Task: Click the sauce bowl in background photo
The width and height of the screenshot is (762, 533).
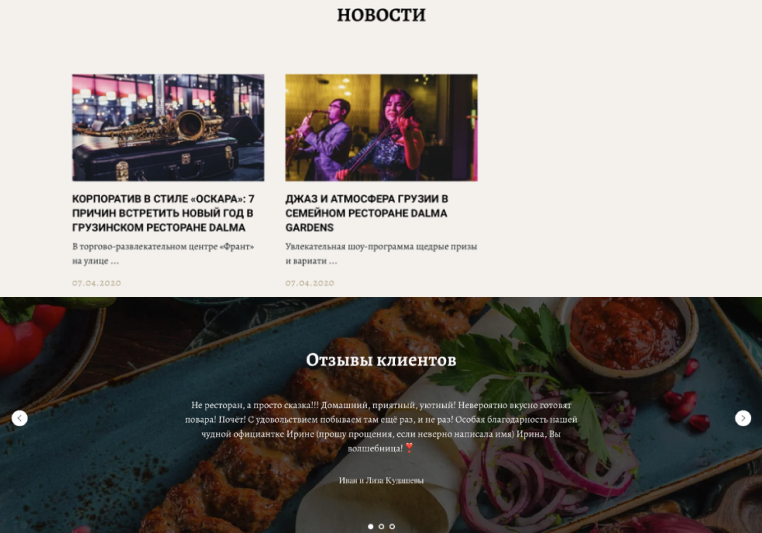Action: pyautogui.click(x=627, y=335)
